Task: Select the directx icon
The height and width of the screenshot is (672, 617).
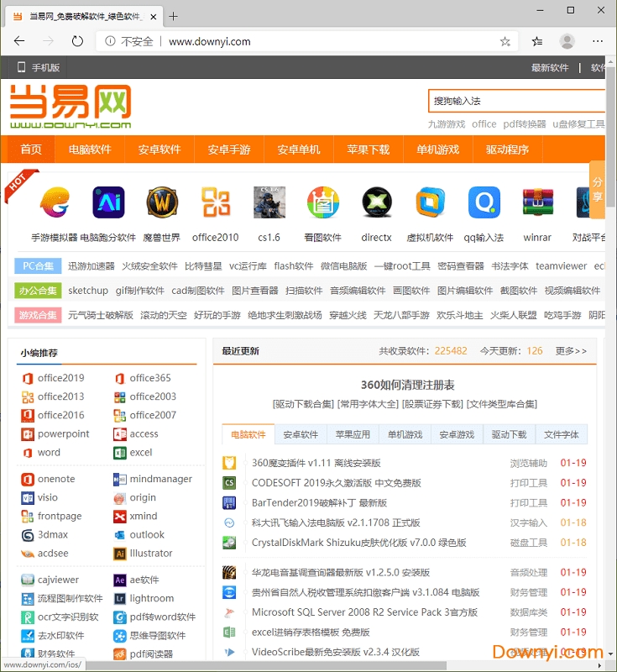Action: [377, 203]
